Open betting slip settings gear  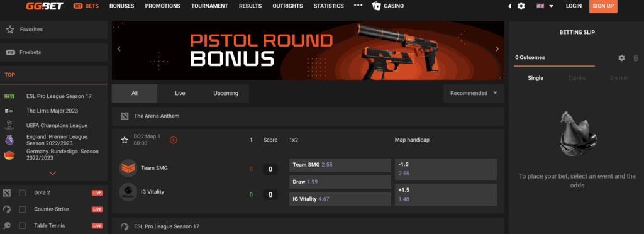621,58
